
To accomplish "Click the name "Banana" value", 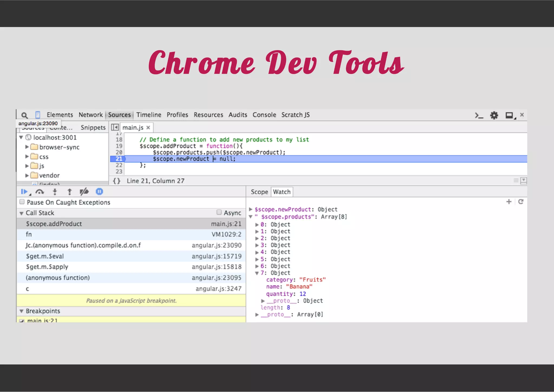I will [299, 287].
